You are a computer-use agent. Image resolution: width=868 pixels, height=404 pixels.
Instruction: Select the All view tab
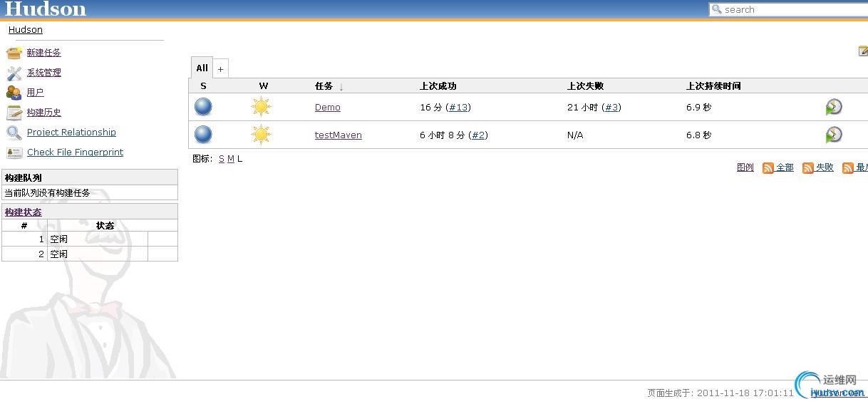[x=202, y=68]
